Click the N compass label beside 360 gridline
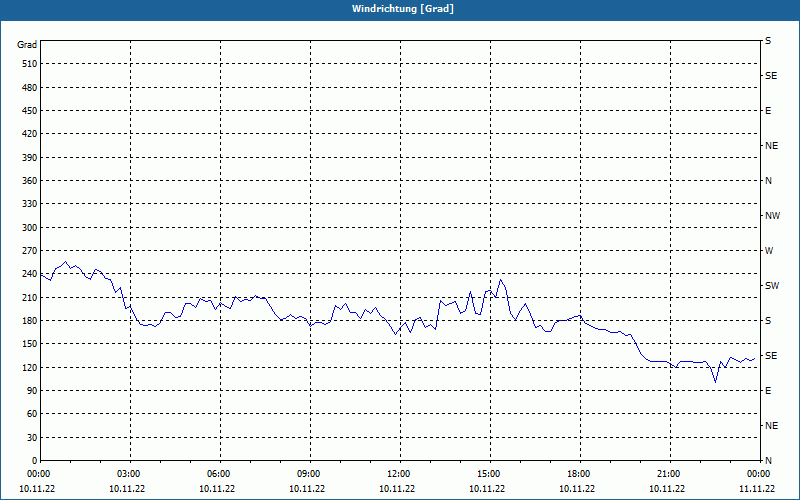Viewport: 800px width, 500px height. point(769,181)
